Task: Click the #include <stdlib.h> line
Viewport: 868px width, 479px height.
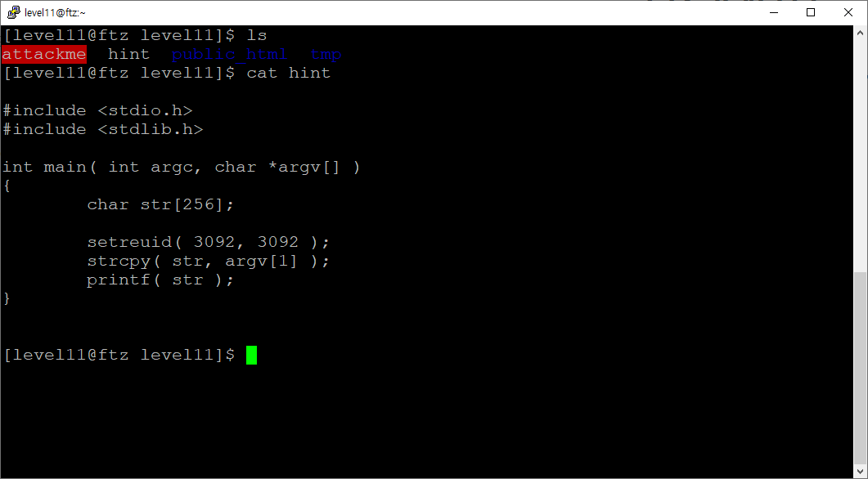Action: 103,129
